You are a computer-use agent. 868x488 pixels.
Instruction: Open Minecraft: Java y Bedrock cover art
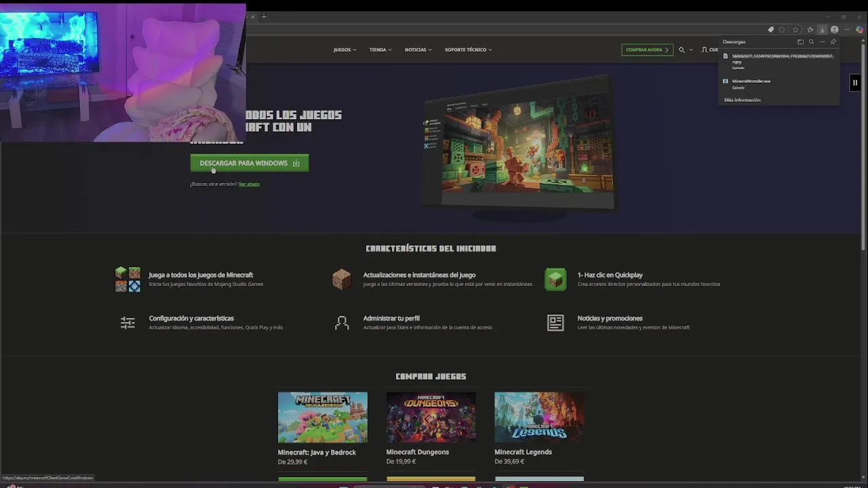[323, 418]
